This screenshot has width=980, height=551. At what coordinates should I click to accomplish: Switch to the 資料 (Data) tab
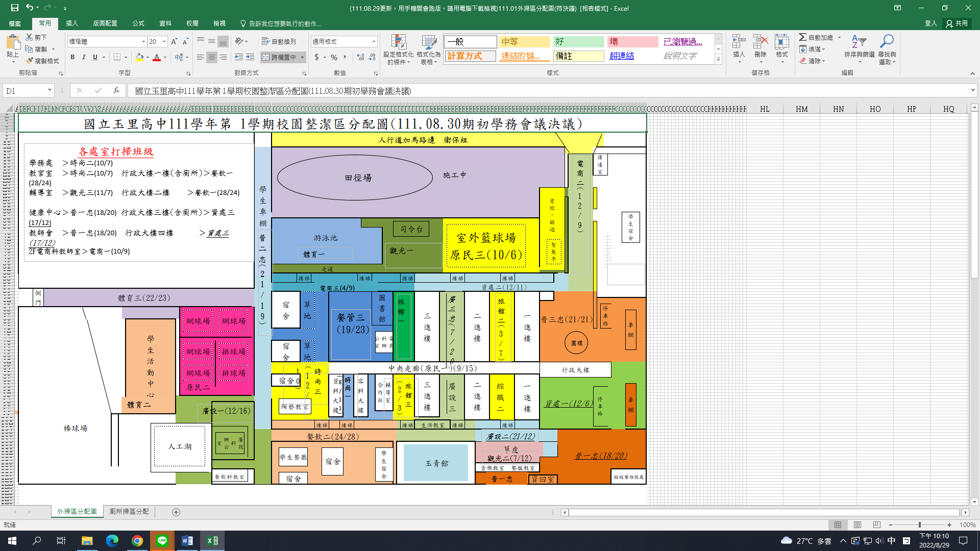pyautogui.click(x=165, y=23)
